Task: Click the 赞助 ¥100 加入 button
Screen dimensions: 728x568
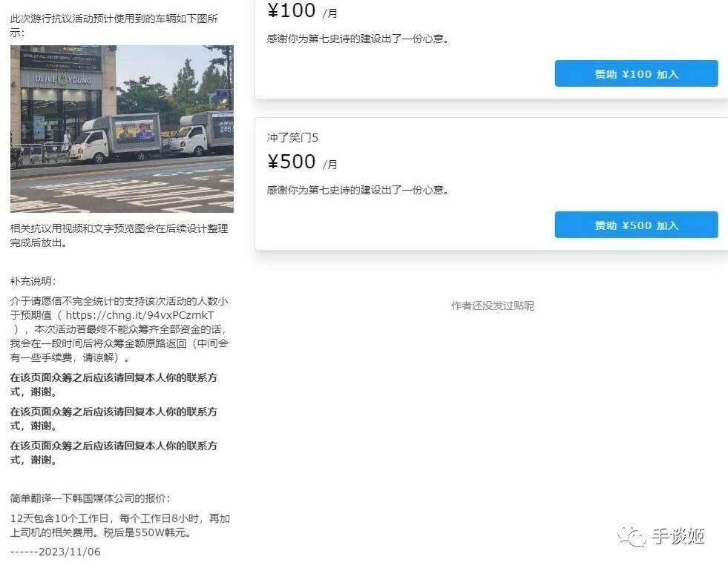Action: (x=636, y=74)
